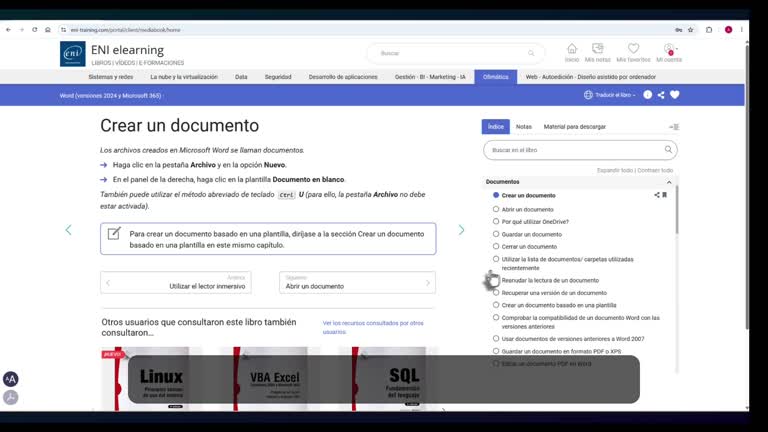The width and height of the screenshot is (768, 432).
Task: Click Expandir todo in index
Action: [x=615, y=170]
